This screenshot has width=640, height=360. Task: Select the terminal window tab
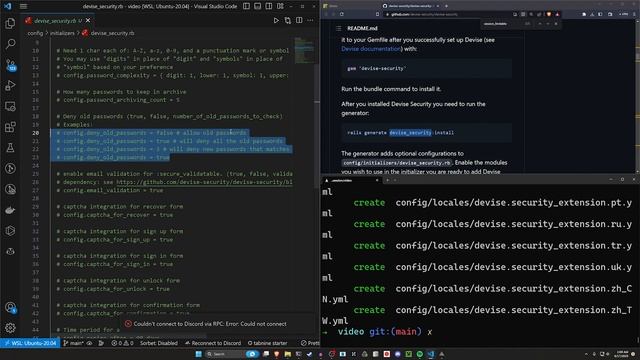[x=352, y=180]
